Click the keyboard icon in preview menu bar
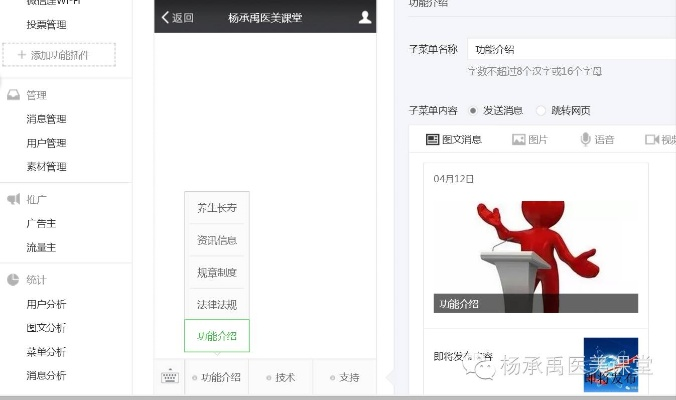 point(169,377)
